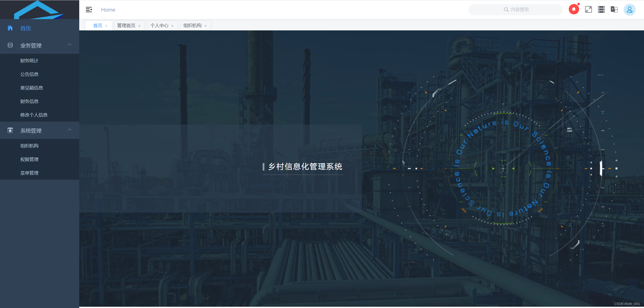Switch to the 个人中心 tab
This screenshot has height=308, width=644.
point(159,26)
